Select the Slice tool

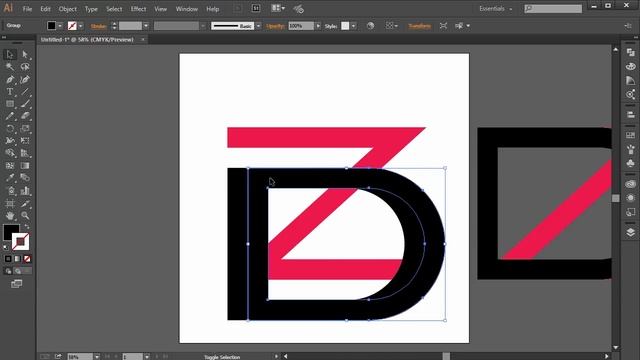[x=25, y=203]
